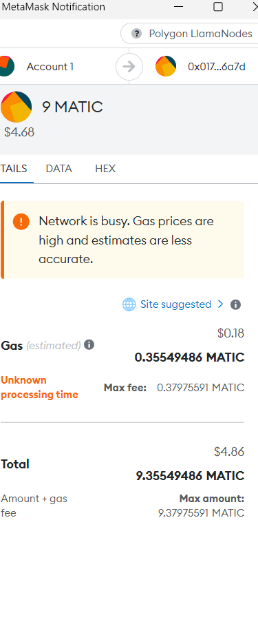Click the recipient address avatar icon
This screenshot has width=258, height=644.
coord(166,66)
